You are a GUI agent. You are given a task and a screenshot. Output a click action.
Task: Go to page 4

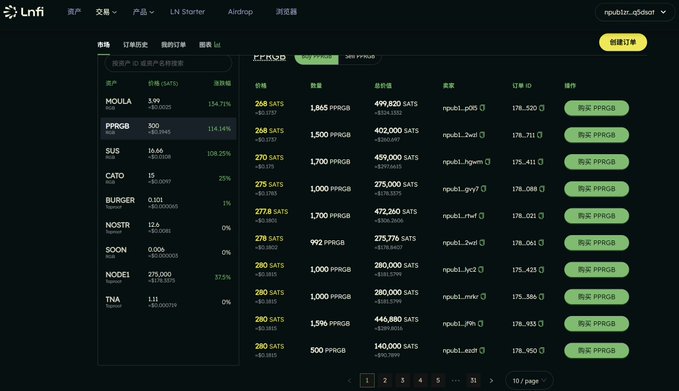pyautogui.click(x=420, y=381)
